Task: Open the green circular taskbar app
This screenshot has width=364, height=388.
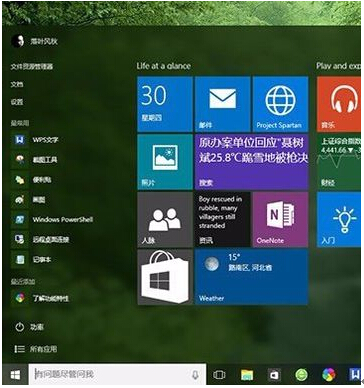Action: (302, 375)
